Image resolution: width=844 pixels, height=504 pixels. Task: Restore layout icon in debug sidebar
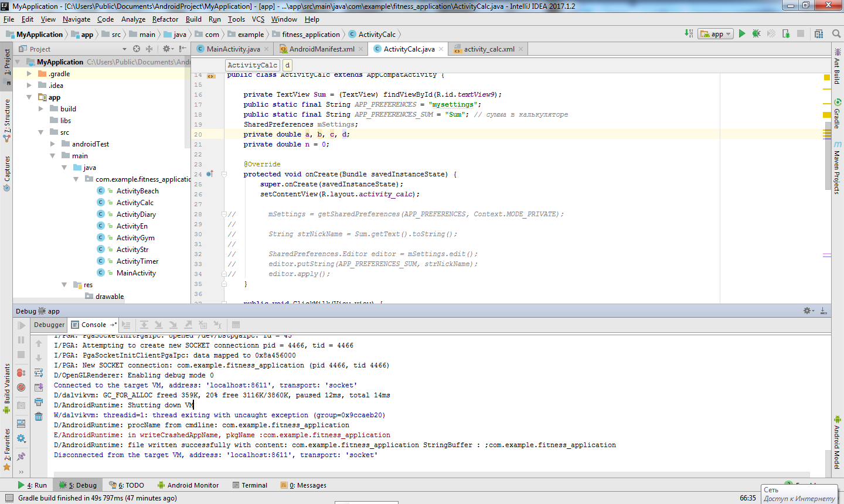pyautogui.click(x=21, y=423)
